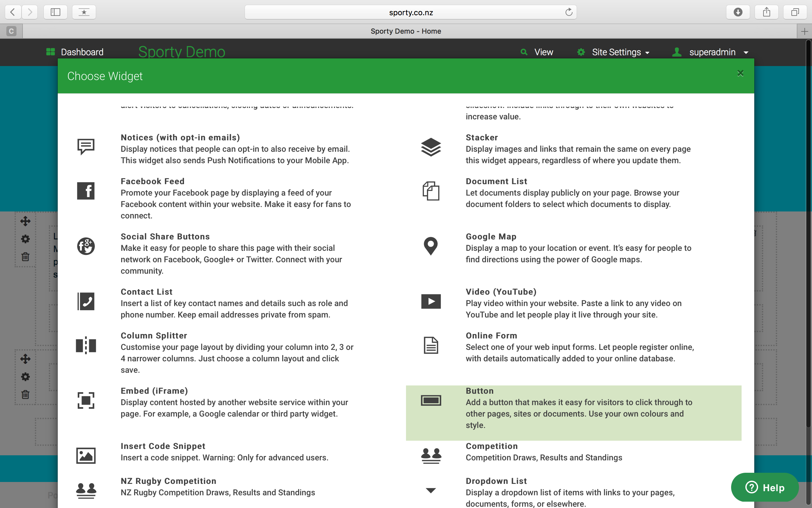Screen dimensions: 812x508
Task: Choose the Facebook Feed title
Action: [x=152, y=181]
